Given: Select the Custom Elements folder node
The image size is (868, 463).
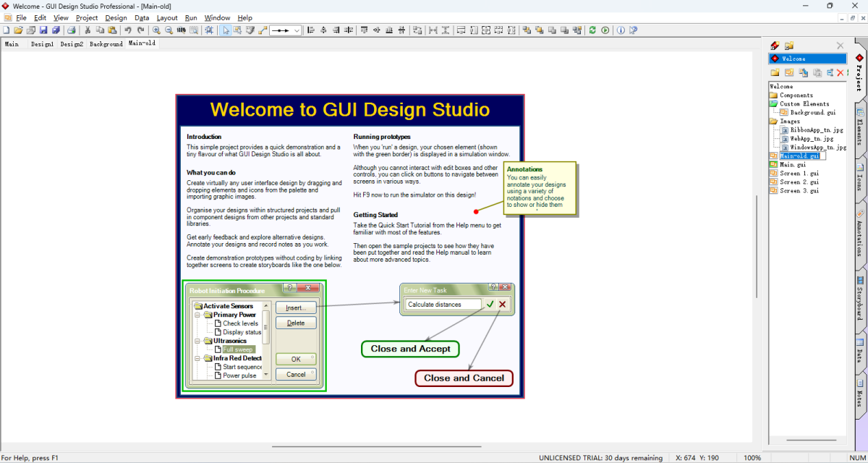Looking at the screenshot, I should coord(804,104).
